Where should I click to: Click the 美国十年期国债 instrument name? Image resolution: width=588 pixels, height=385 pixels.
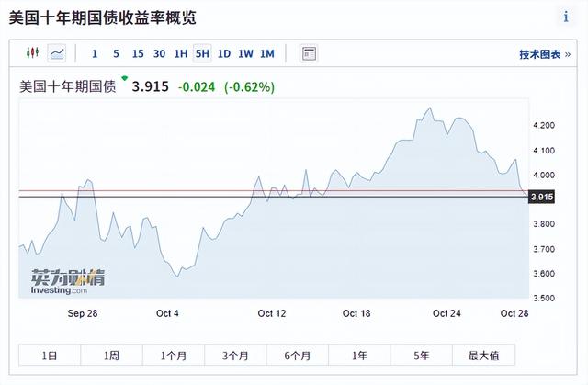68,86
